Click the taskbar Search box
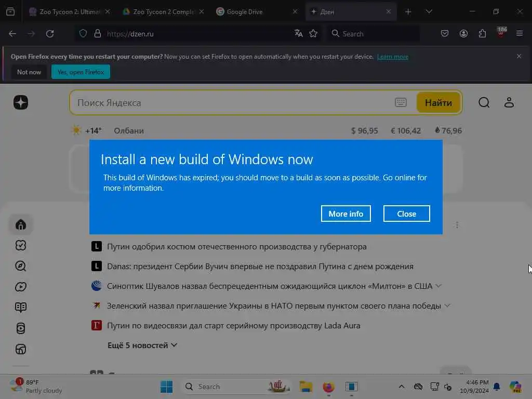The width and height of the screenshot is (532, 399). click(237, 387)
